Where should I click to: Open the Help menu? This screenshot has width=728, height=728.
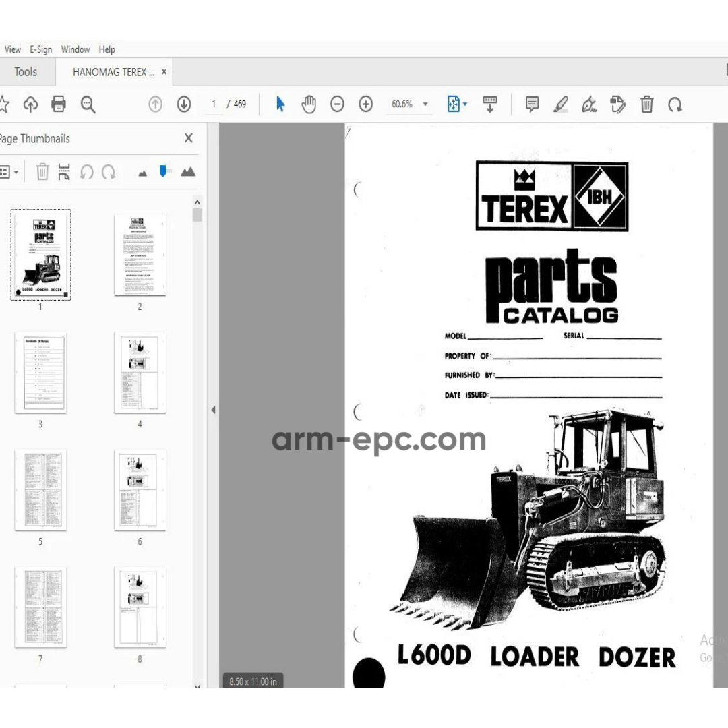[x=107, y=49]
